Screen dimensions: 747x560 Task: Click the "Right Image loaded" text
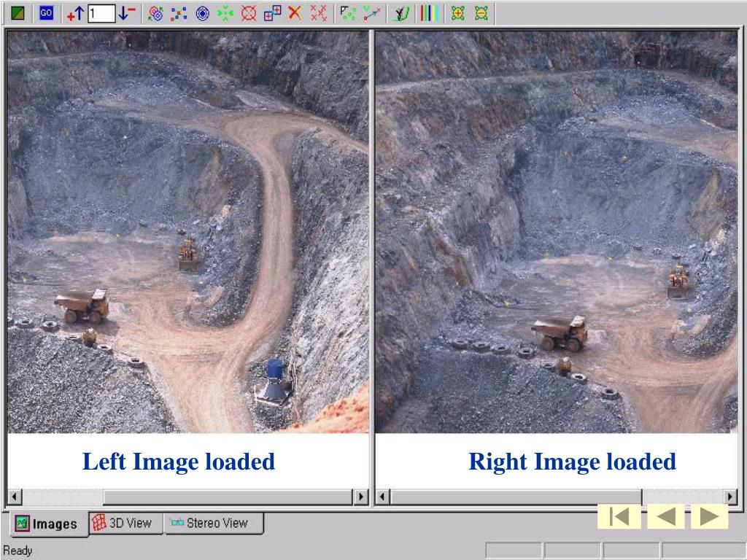point(572,462)
